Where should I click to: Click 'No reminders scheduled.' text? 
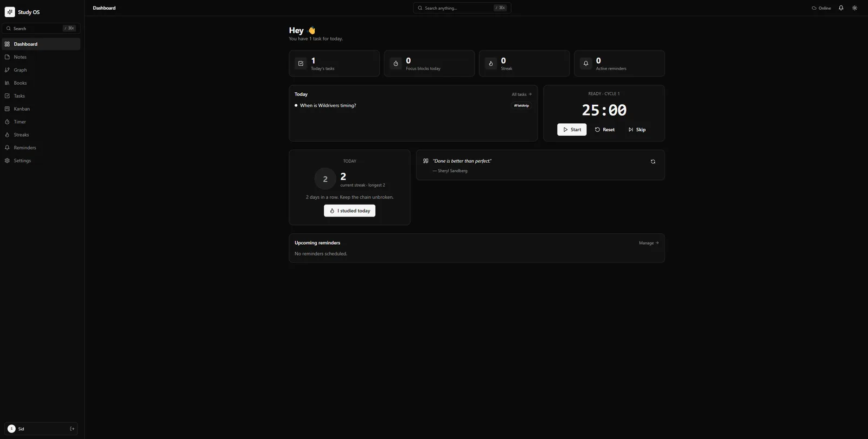[321, 254]
